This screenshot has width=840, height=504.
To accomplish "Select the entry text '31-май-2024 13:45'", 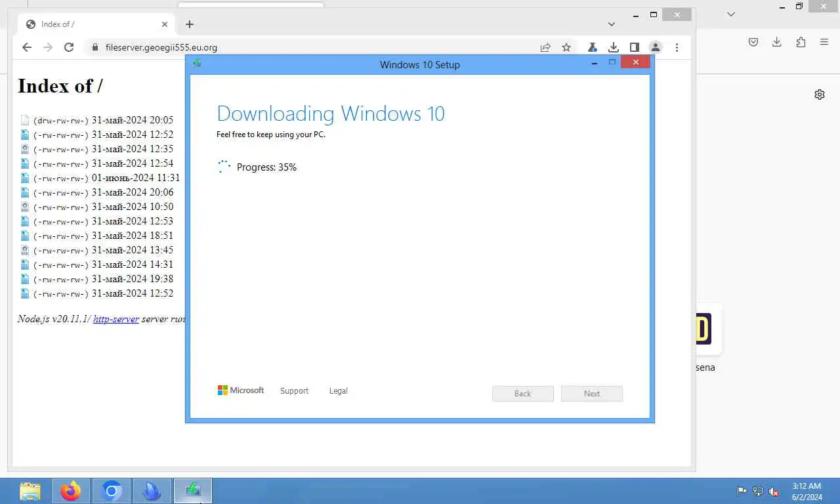I will [x=133, y=250].
